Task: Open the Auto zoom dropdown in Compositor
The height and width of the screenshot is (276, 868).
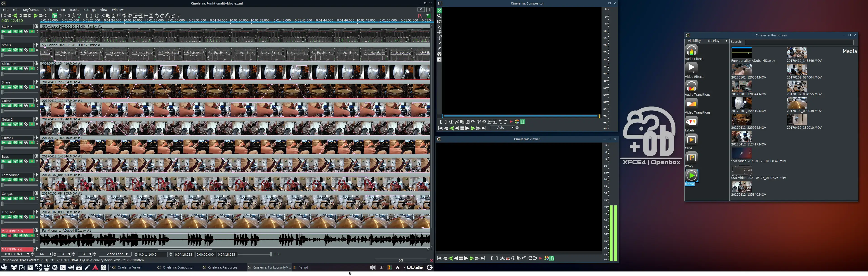Action: (x=502, y=128)
